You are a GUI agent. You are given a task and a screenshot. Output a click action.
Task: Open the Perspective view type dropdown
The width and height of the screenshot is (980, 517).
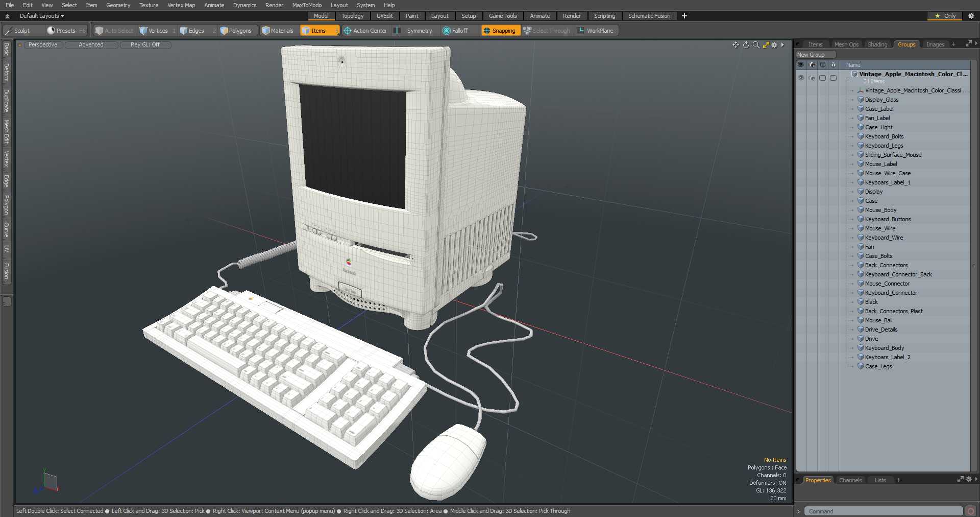(43, 45)
